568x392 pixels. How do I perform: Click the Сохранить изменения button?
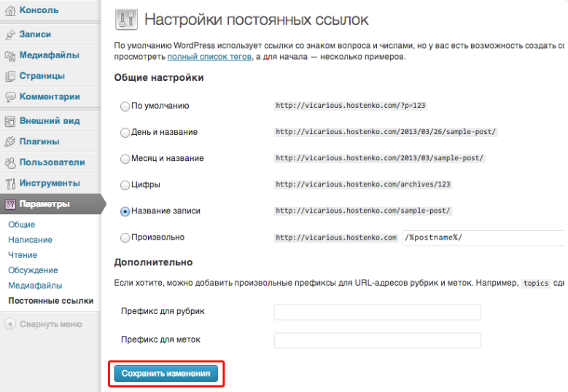tap(166, 374)
